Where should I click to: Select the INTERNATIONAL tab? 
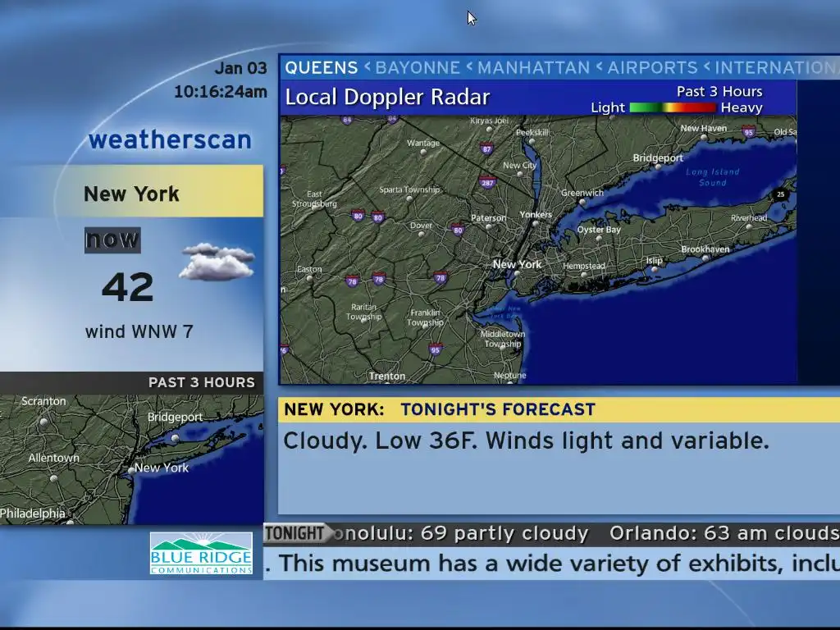click(x=778, y=68)
